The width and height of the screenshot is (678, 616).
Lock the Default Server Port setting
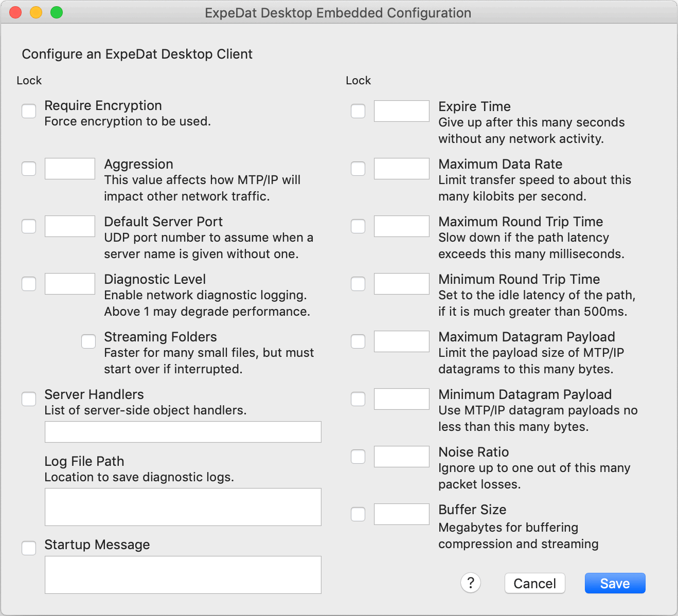pos(29,226)
